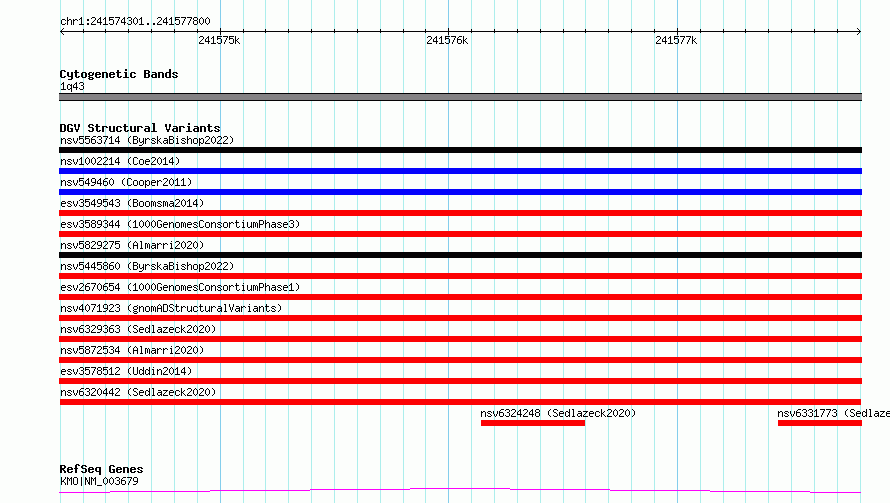
Task: Click the esv3549543 (Boomsma2014) label
Action: pyautogui.click(x=132, y=203)
